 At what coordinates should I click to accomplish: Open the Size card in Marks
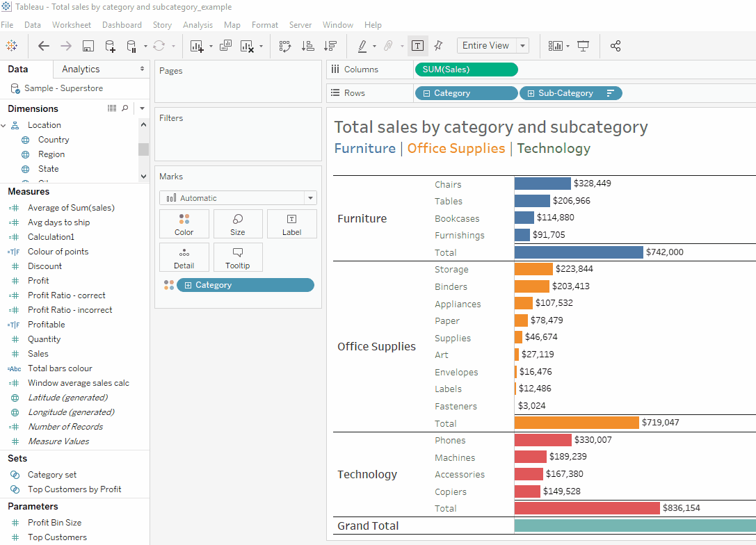(x=238, y=224)
